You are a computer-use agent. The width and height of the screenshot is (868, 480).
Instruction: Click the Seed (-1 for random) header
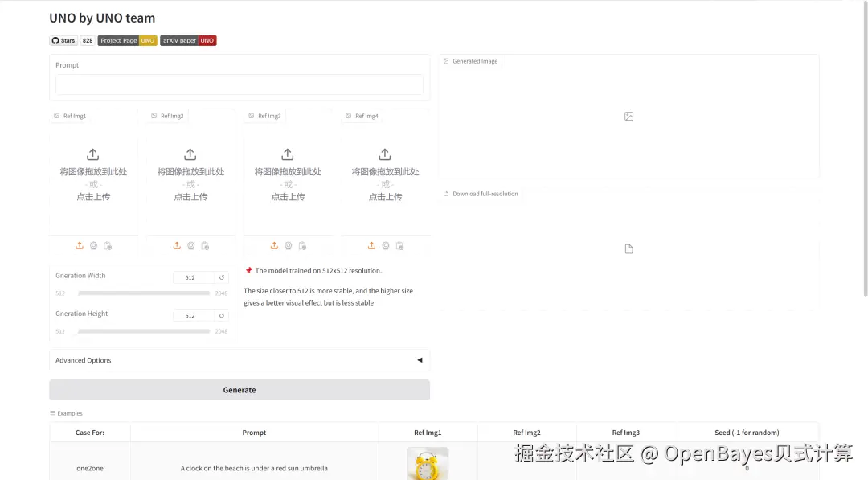point(747,433)
